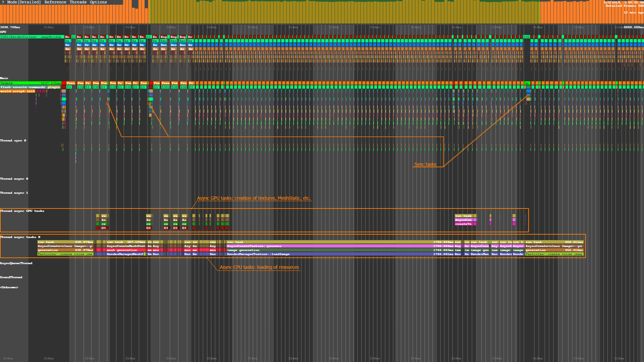Select the run task 438.474ms bar
The width and height of the screenshot is (644, 362).
65,242
